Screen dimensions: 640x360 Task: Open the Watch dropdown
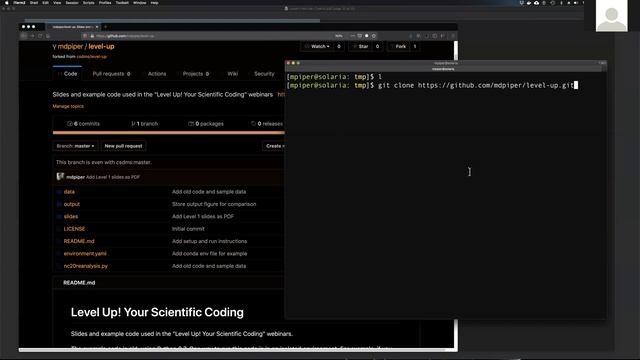pyautogui.click(x=318, y=47)
